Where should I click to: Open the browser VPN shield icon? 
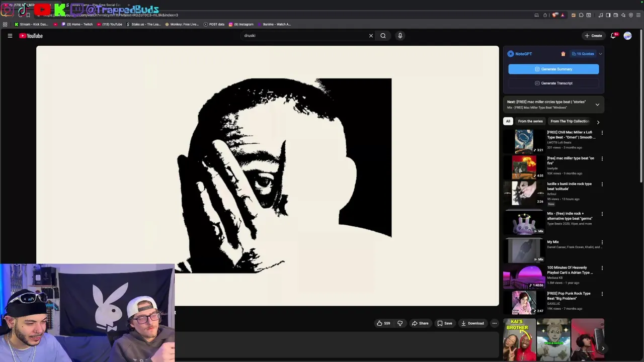point(631,15)
